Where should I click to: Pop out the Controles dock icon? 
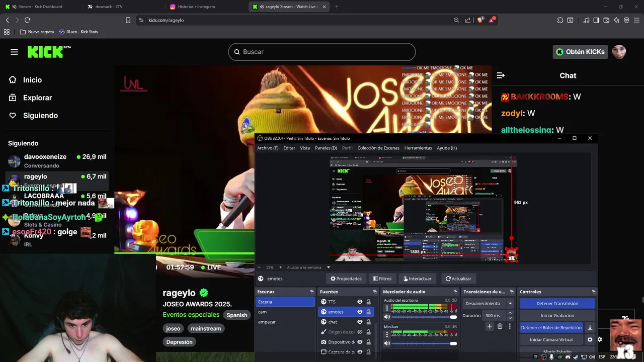click(593, 292)
